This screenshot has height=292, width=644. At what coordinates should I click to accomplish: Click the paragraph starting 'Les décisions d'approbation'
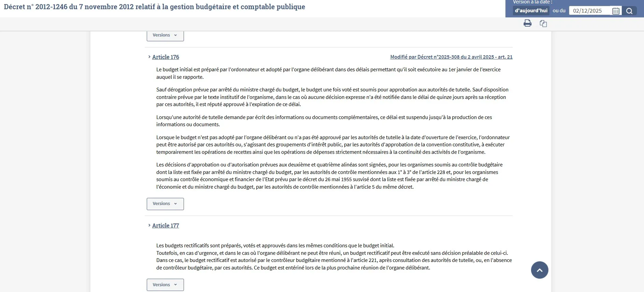329,176
